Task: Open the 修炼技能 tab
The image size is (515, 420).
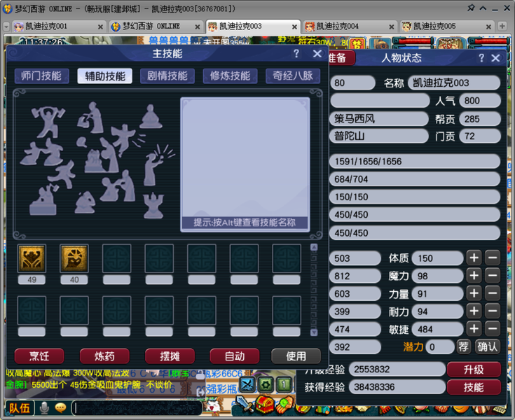Action: [231, 76]
